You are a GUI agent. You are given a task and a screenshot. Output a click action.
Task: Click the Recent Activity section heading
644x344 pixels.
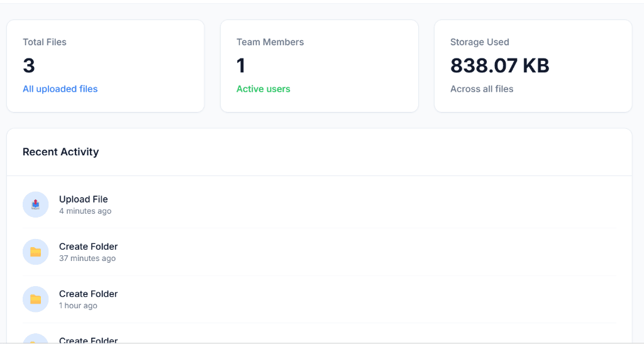(x=60, y=152)
